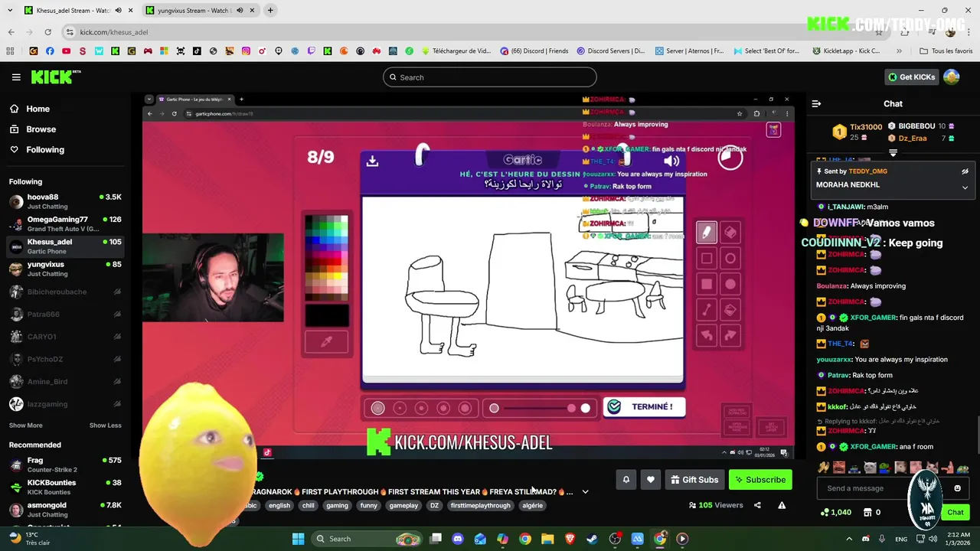Click the Gift Subs button

pyautogui.click(x=694, y=480)
